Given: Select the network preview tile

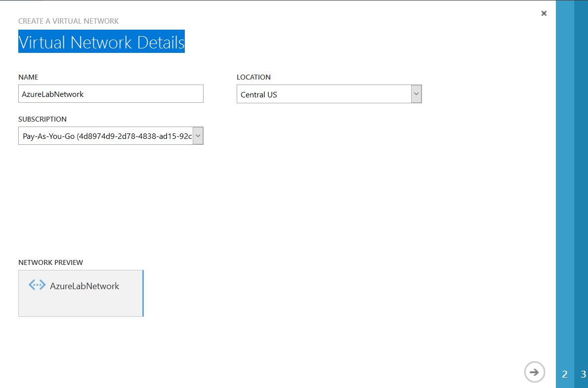Looking at the screenshot, I should pos(81,302).
